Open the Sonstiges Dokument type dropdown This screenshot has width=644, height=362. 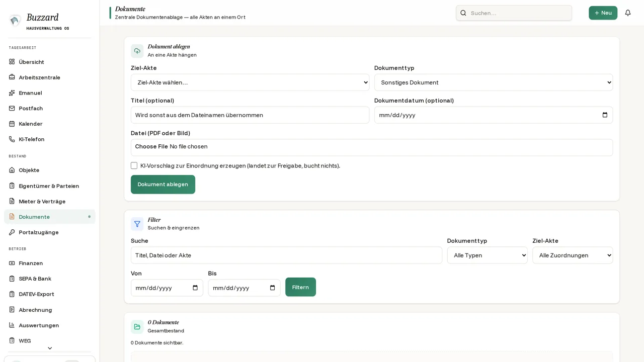coord(494,82)
